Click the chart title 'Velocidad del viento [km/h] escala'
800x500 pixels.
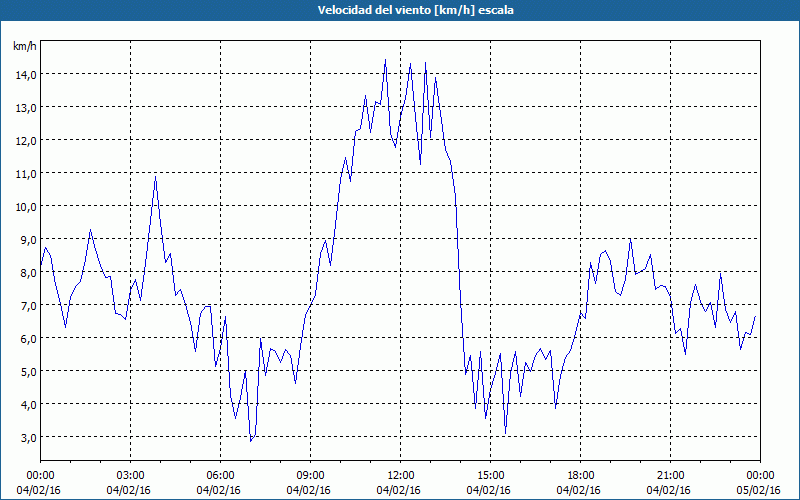point(415,10)
